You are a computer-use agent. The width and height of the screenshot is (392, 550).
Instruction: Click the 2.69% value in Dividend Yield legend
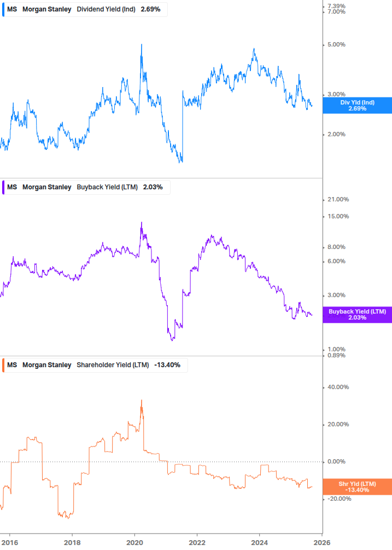[151, 9]
